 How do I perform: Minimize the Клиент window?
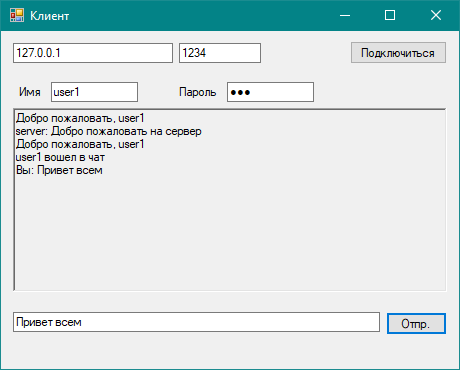coord(345,15)
